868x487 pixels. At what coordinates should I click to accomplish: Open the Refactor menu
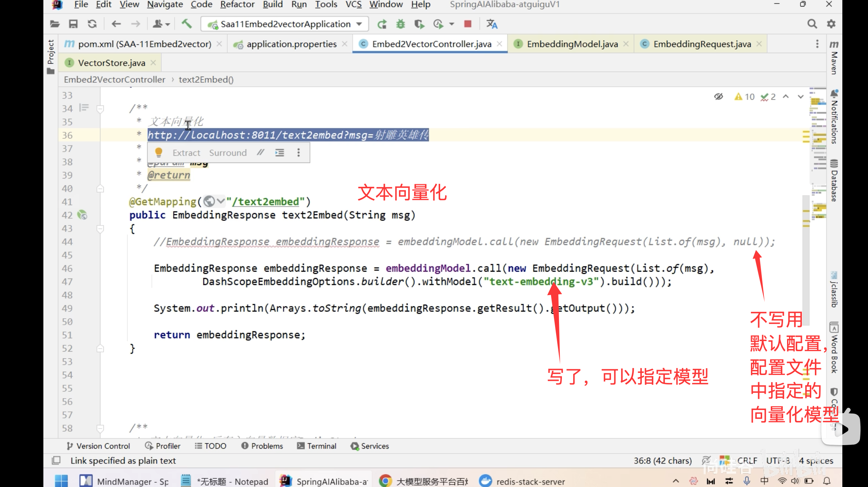pyautogui.click(x=237, y=4)
